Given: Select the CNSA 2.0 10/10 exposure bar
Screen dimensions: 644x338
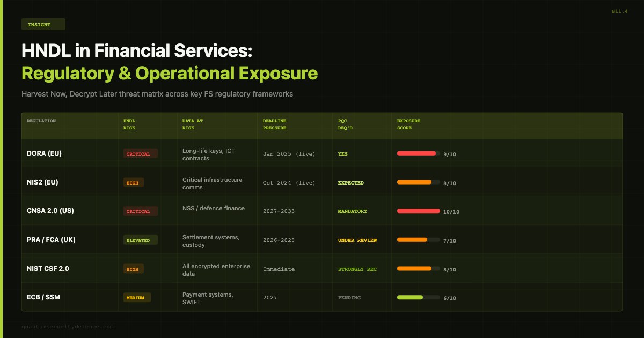Looking at the screenshot, I should point(419,211).
